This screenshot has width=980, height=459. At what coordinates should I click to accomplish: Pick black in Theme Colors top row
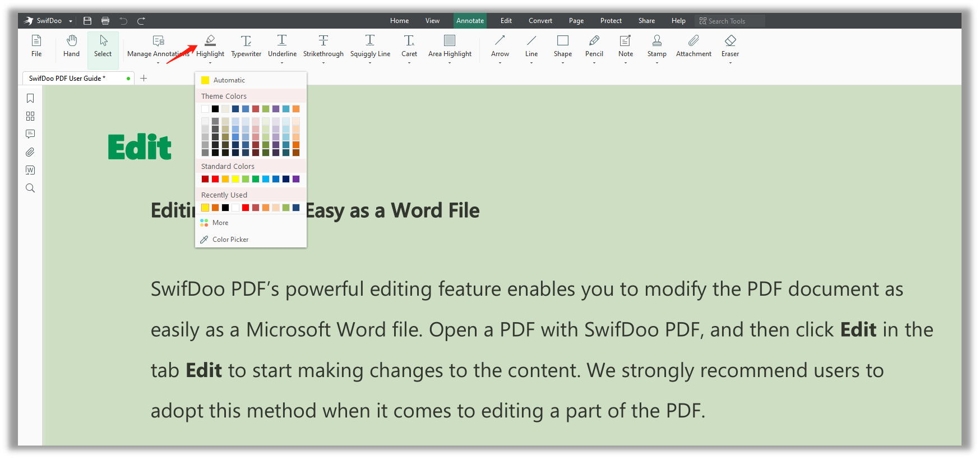coord(215,109)
